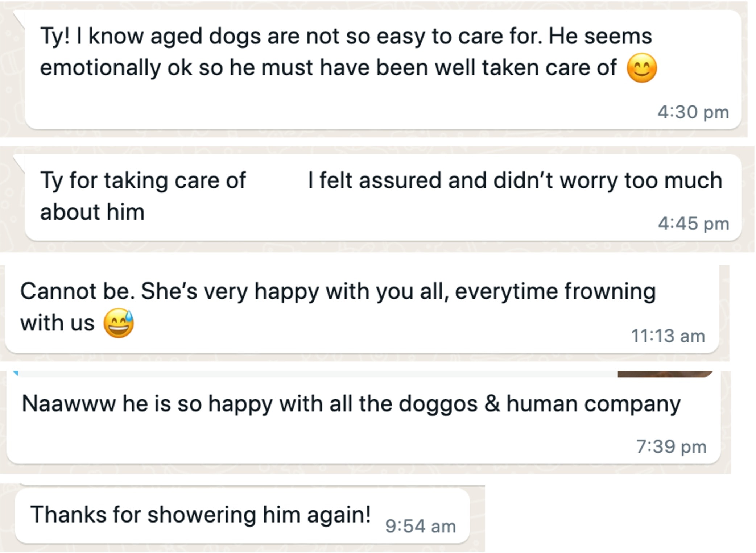Screen dimensions: 756x553
Task: Click the 9:54 am message timestamp
Action: pyautogui.click(x=420, y=526)
